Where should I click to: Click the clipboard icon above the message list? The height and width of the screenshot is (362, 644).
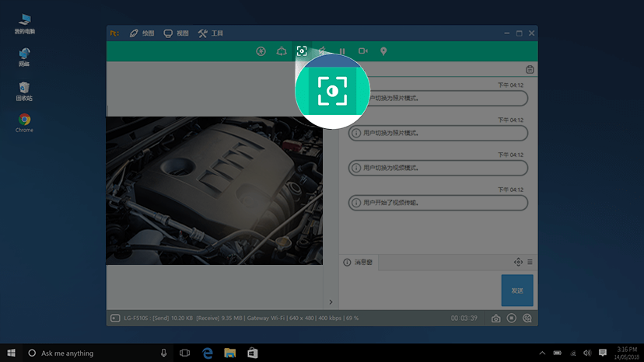click(x=530, y=69)
